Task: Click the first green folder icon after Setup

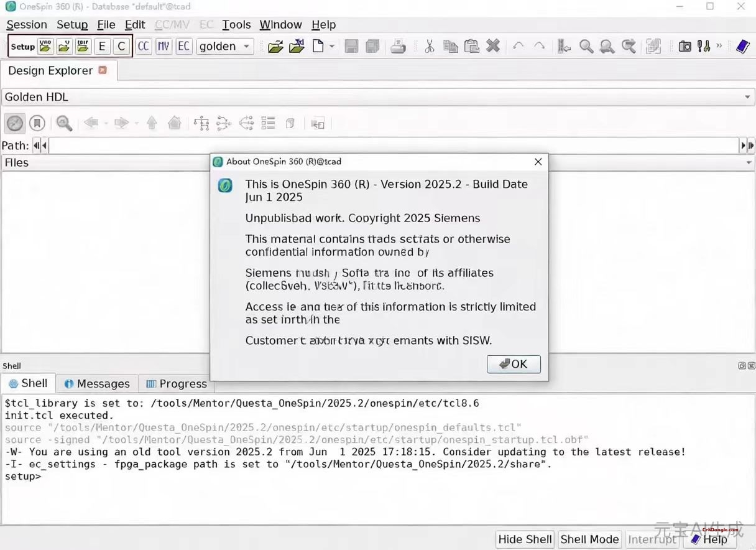Action: point(45,46)
